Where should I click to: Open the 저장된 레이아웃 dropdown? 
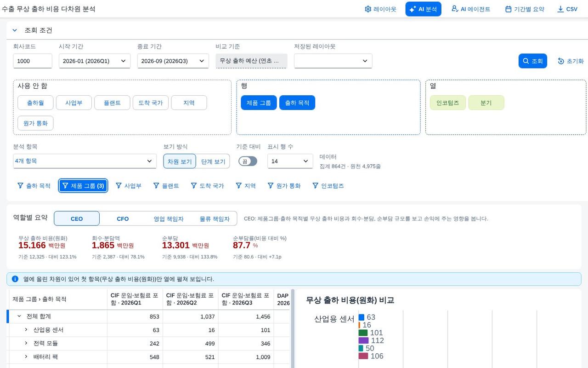pos(333,61)
